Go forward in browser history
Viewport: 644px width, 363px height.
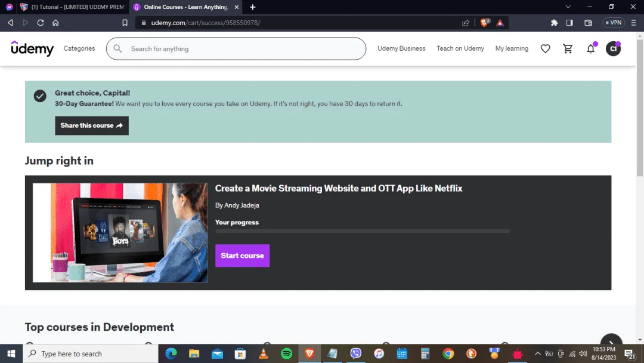(26, 23)
